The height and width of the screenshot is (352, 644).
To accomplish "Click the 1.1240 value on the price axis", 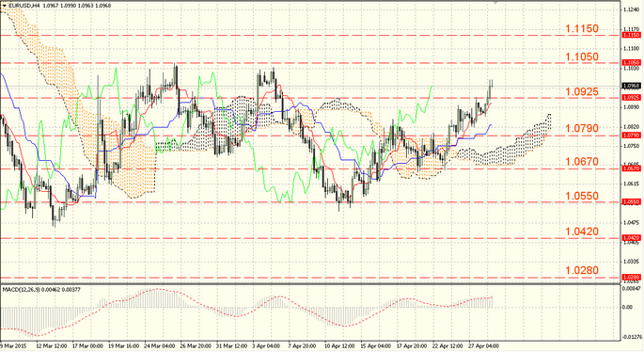I will [631, 9].
